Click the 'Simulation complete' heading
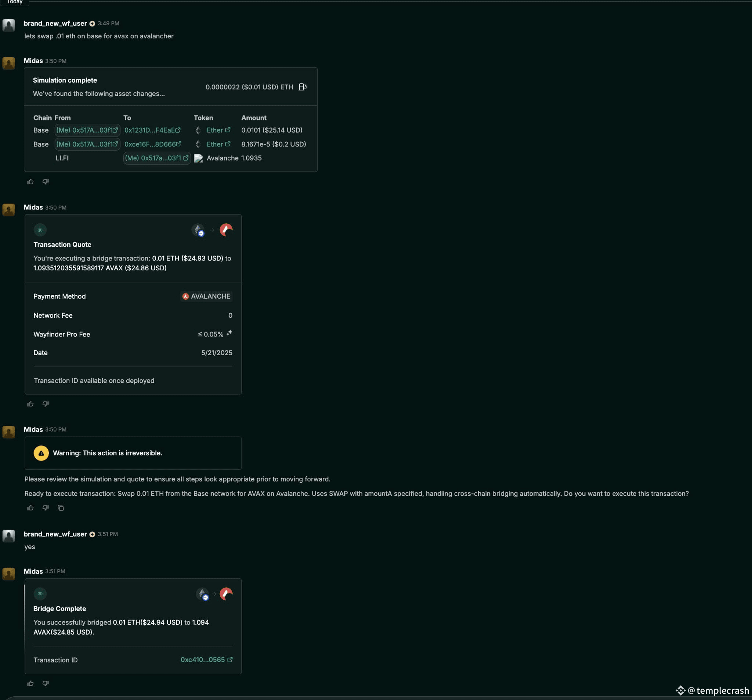This screenshot has height=700, width=752. click(x=65, y=80)
